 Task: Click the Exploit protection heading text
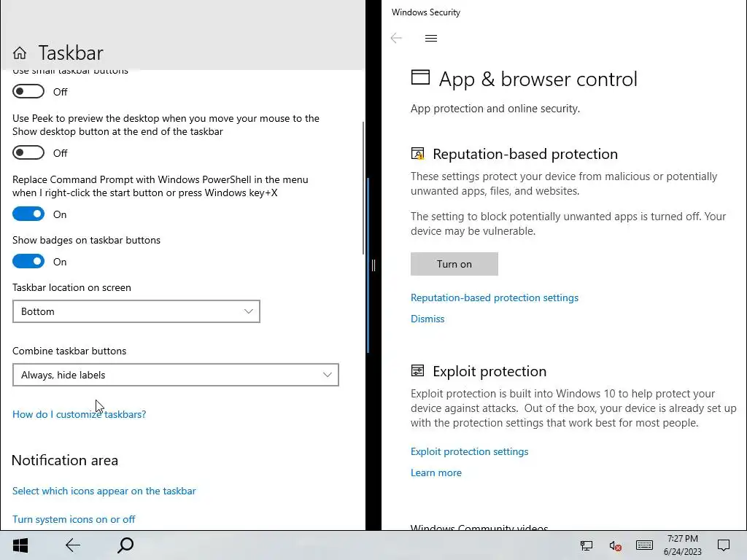(x=489, y=371)
